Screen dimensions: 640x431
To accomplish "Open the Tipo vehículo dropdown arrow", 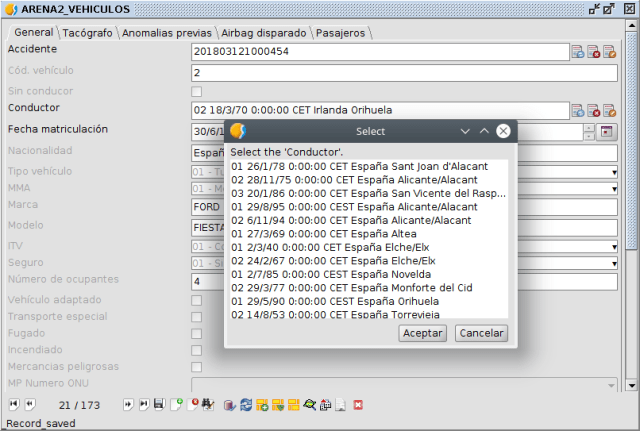I will click(614, 172).
